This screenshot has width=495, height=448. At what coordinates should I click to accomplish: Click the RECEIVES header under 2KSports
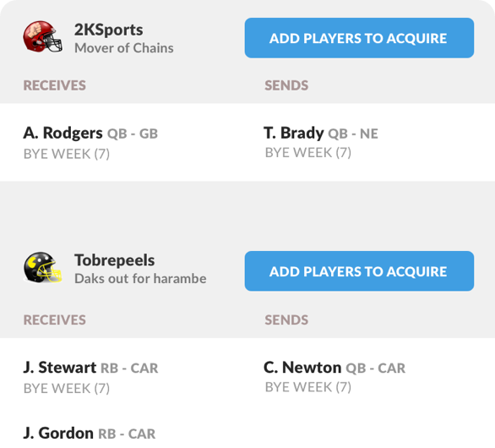click(55, 85)
